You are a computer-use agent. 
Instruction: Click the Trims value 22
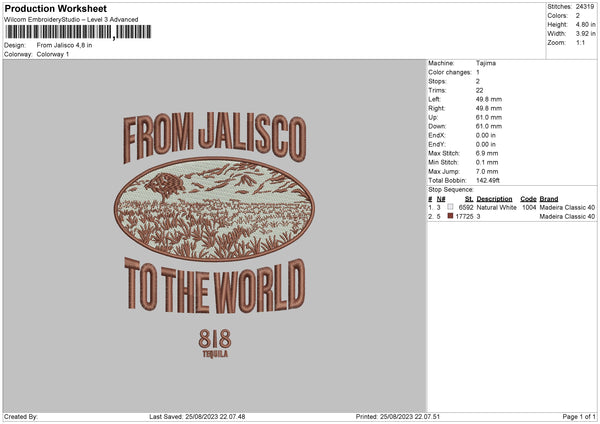pos(479,90)
